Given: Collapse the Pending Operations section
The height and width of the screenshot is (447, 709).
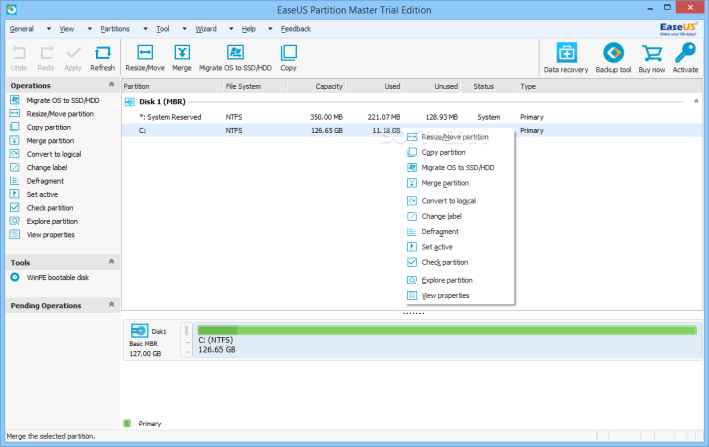Looking at the screenshot, I should pos(112,304).
